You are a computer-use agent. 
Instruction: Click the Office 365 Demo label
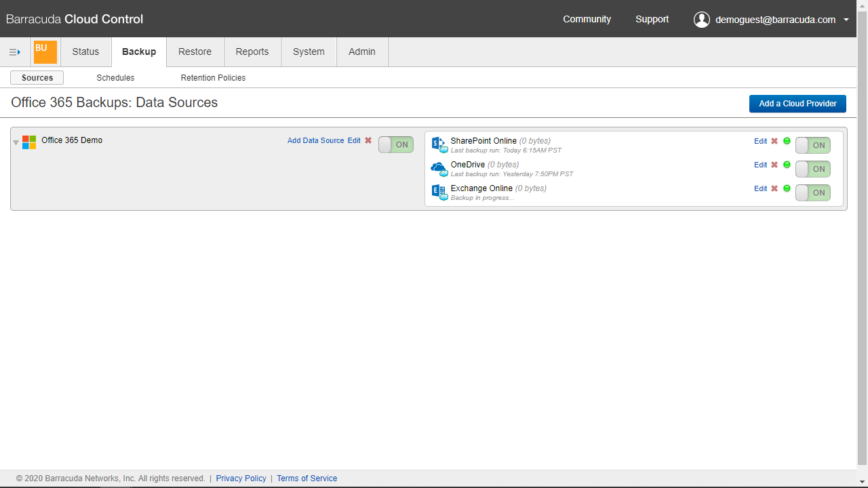click(72, 140)
